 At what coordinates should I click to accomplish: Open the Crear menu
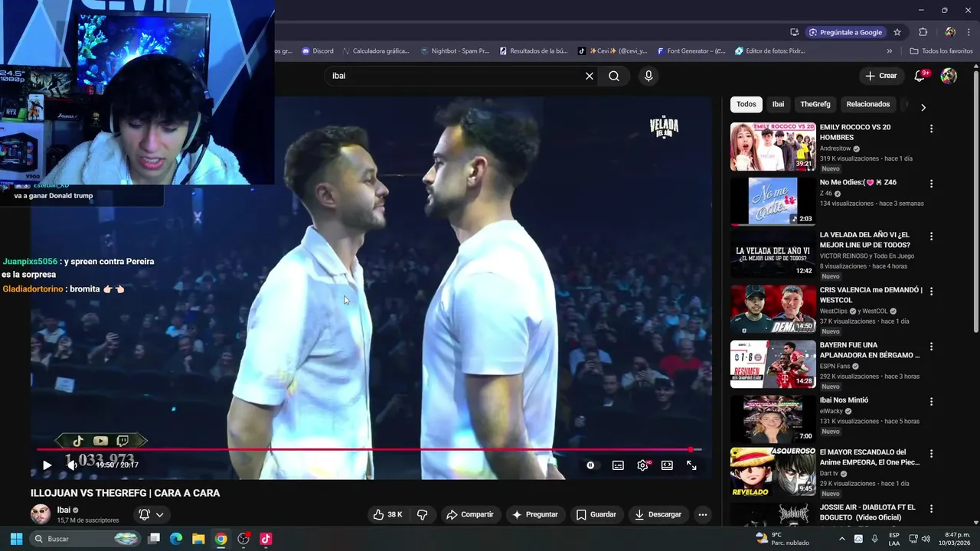[x=881, y=76]
